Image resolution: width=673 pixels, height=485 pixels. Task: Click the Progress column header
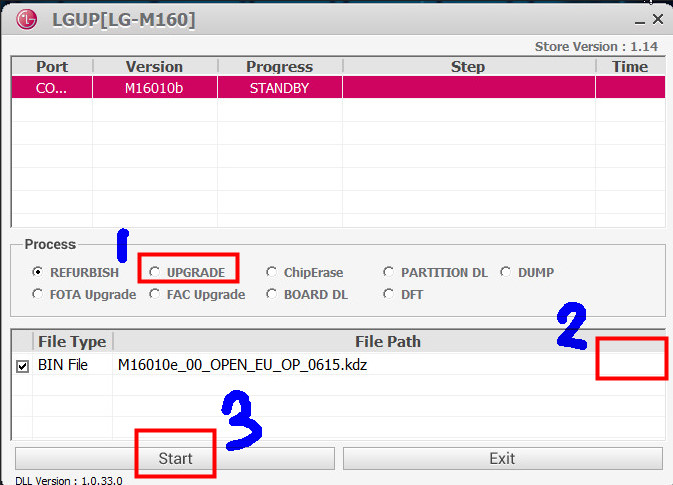click(280, 67)
